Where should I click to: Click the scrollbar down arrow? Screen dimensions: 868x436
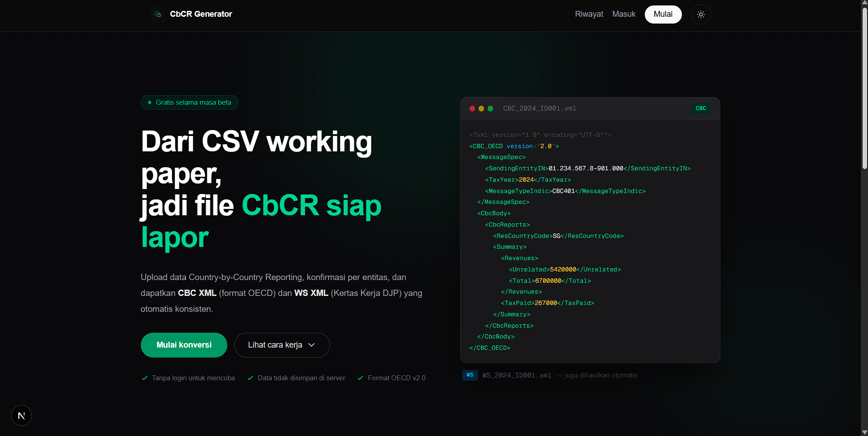(x=864, y=432)
